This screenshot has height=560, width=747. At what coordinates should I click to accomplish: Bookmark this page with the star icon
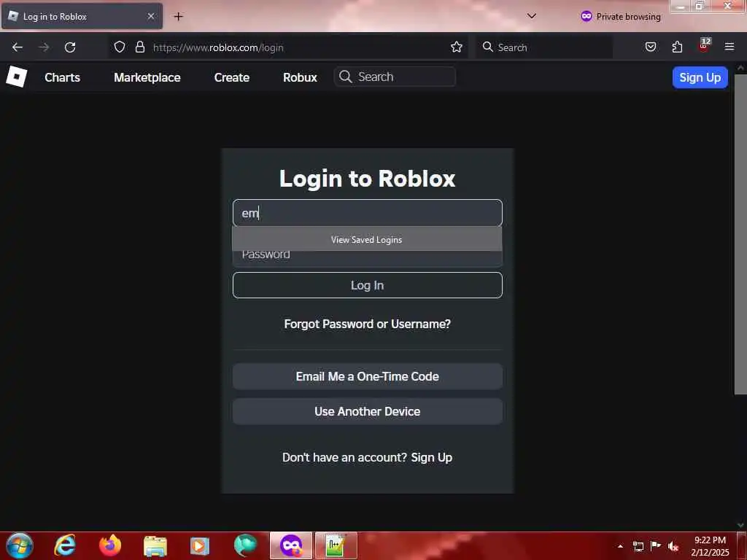[x=457, y=47]
